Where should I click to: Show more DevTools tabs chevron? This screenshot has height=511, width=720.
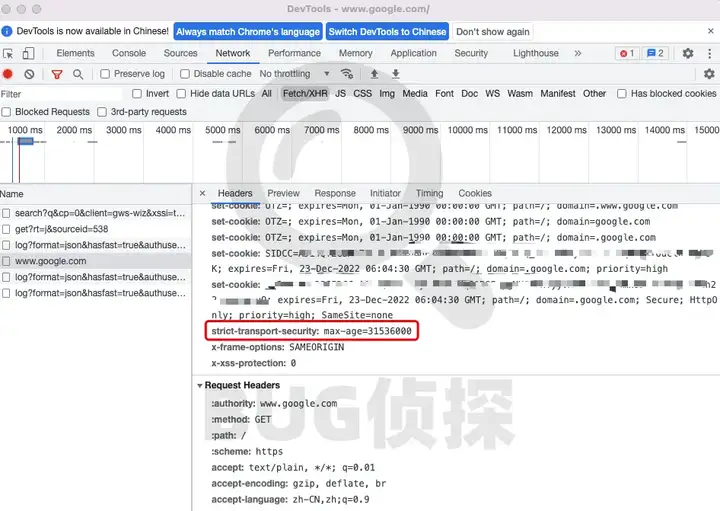pos(578,53)
